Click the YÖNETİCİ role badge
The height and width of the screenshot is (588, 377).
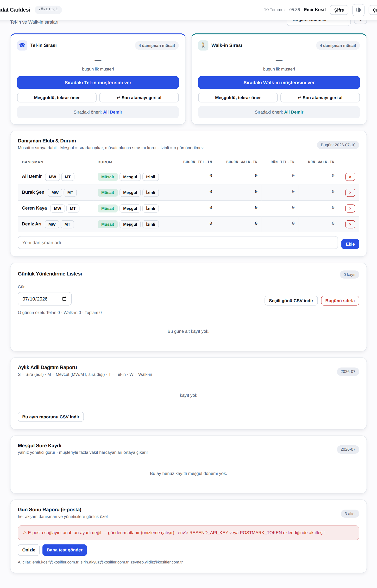[48, 10]
